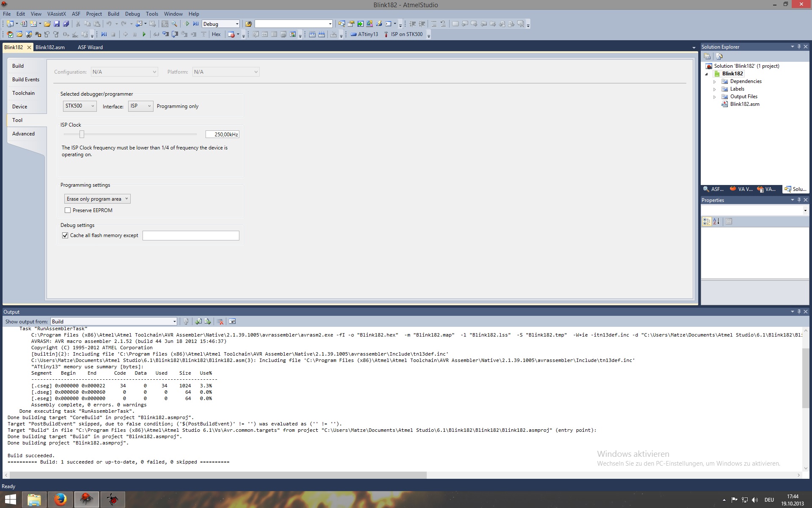812x508 pixels.
Task: Click the 250,00kHz ISP clock field
Action: (x=222, y=134)
